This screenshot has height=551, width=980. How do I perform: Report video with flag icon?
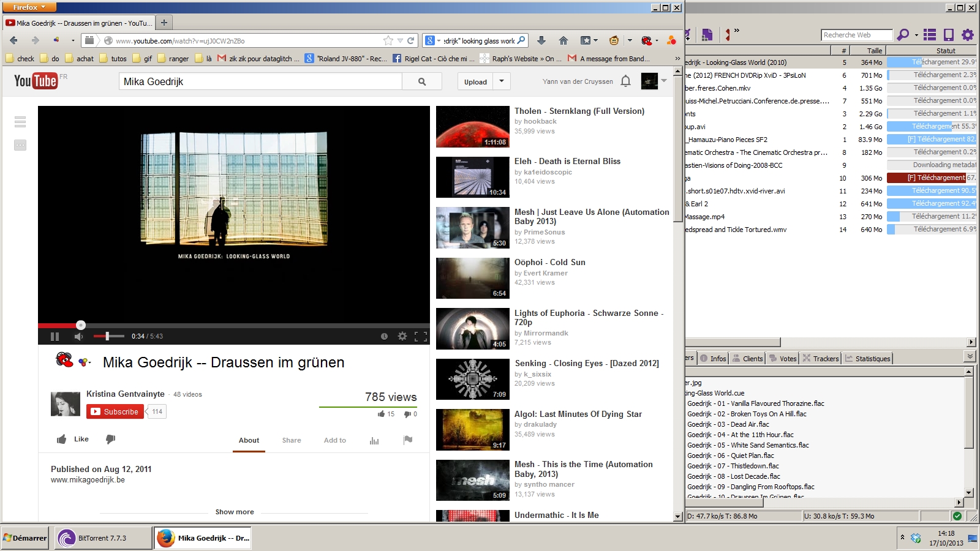coord(408,440)
